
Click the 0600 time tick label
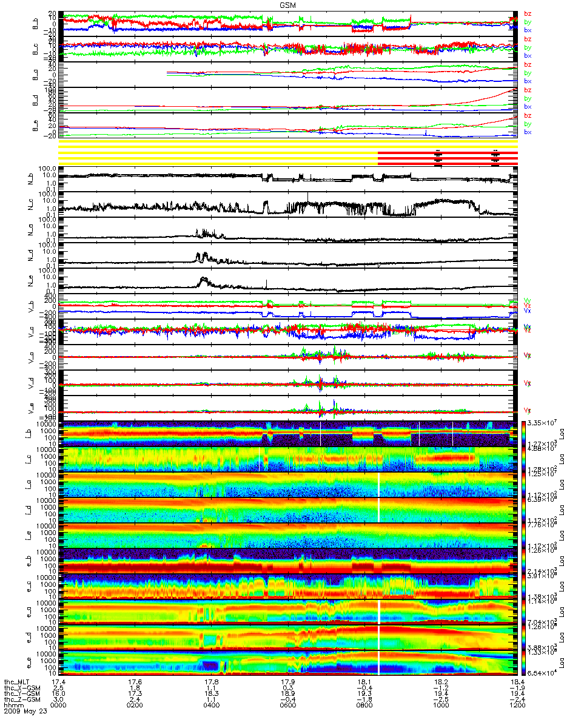coord(289,705)
